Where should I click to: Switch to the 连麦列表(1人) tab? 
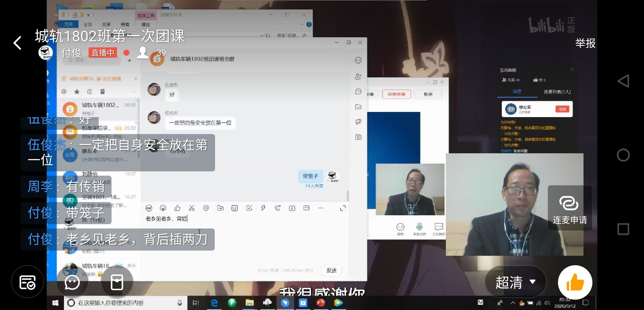pyautogui.click(x=557, y=92)
